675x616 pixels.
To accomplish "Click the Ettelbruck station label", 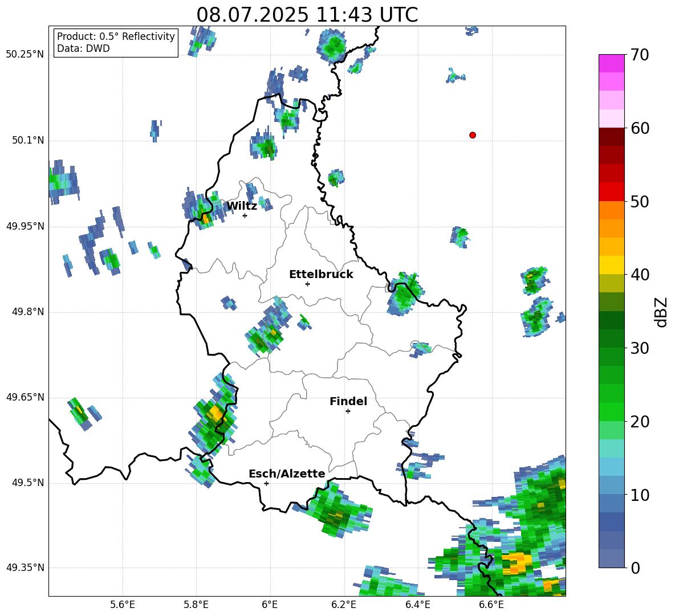I will (x=321, y=275).
